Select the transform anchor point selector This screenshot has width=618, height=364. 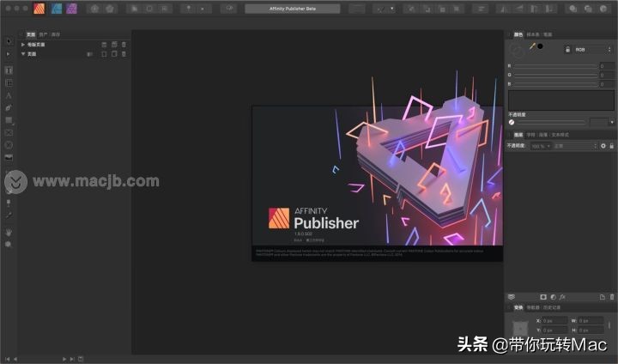click(x=520, y=328)
